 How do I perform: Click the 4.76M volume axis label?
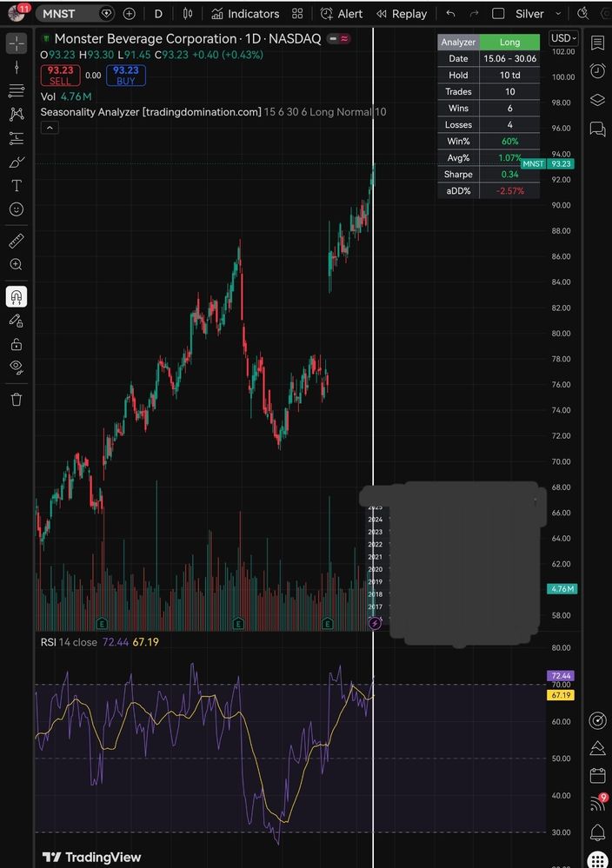click(x=562, y=589)
